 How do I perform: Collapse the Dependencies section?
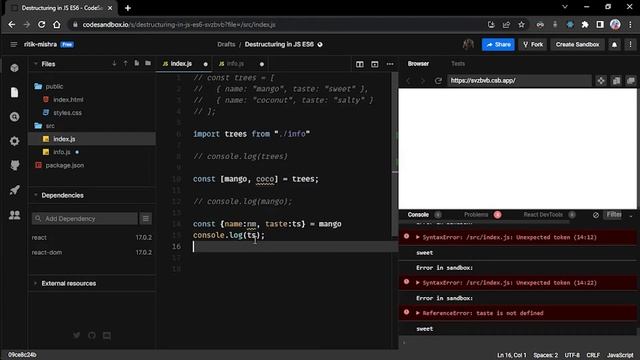pos(36,195)
